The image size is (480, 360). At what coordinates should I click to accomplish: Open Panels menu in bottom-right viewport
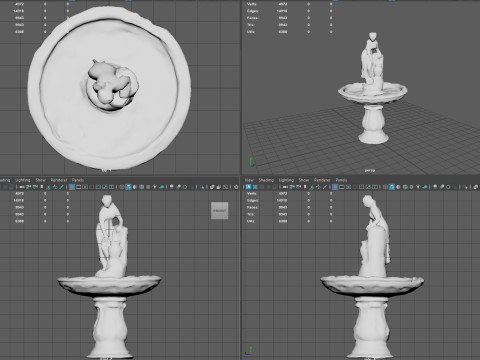coord(341,180)
